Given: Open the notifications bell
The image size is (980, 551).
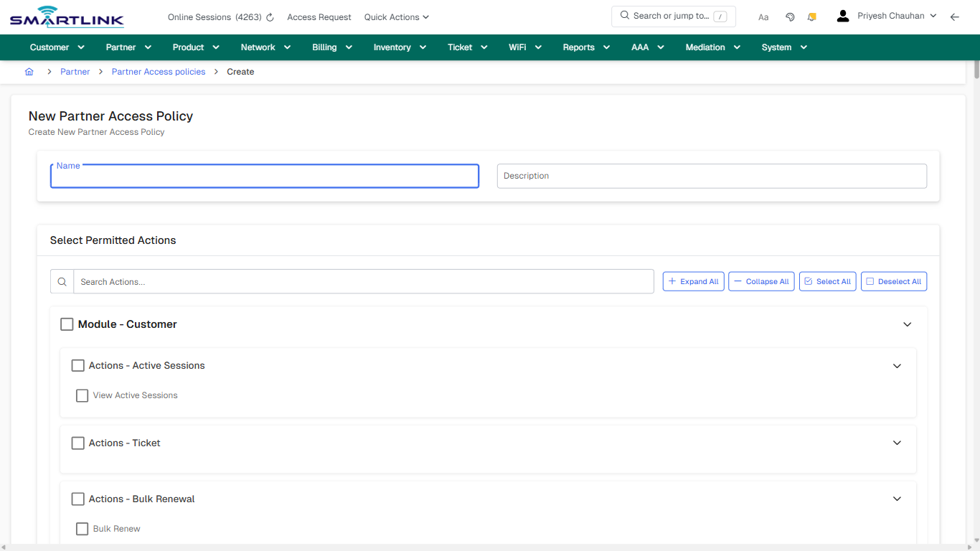Looking at the screenshot, I should tap(811, 16).
